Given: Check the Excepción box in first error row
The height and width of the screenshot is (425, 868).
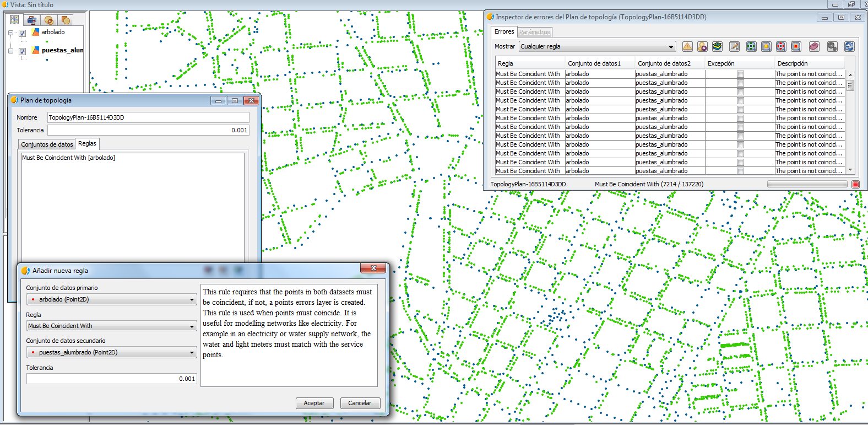Looking at the screenshot, I should [740, 74].
